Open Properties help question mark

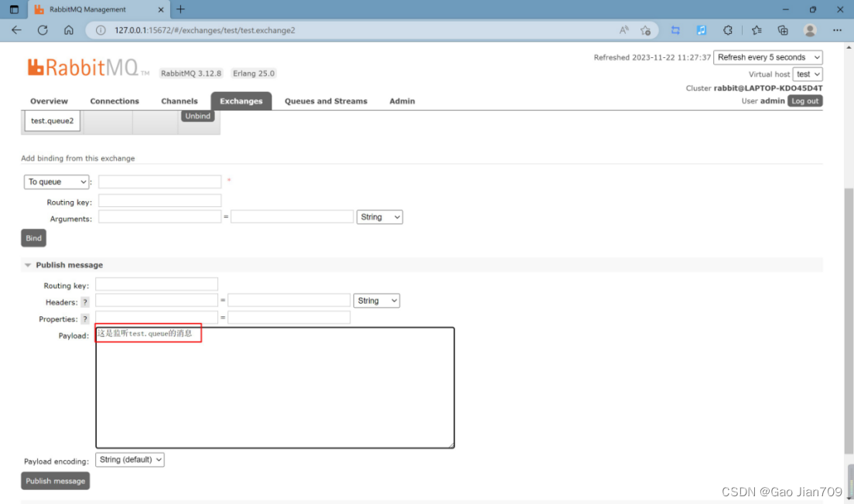[85, 319]
